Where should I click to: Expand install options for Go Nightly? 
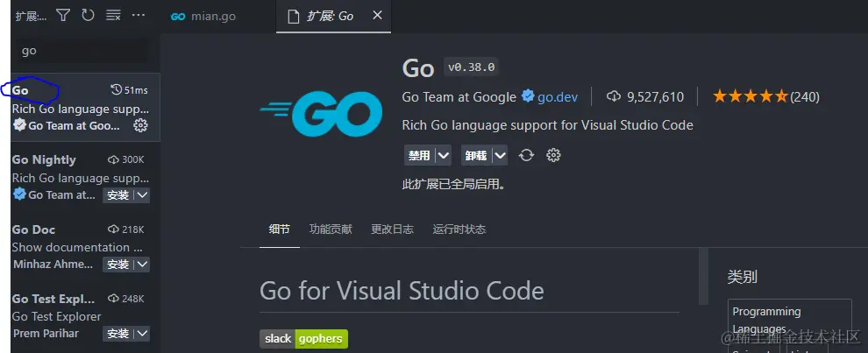[x=142, y=195]
